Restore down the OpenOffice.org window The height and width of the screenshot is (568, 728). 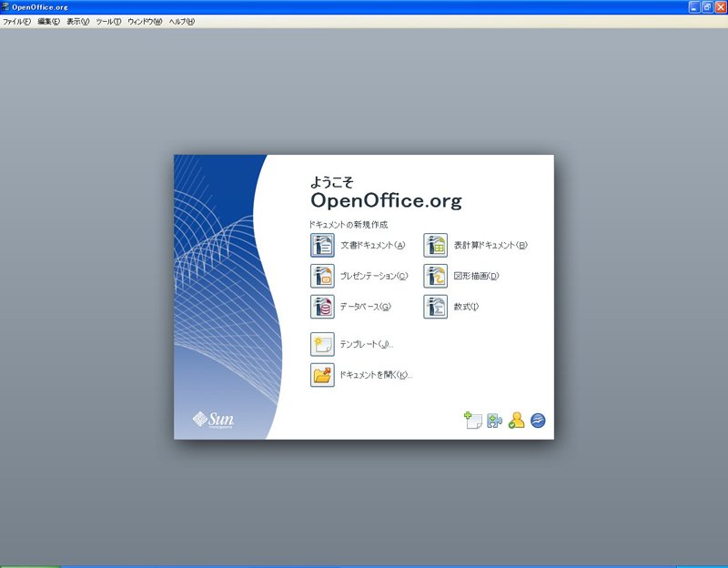tap(707, 7)
